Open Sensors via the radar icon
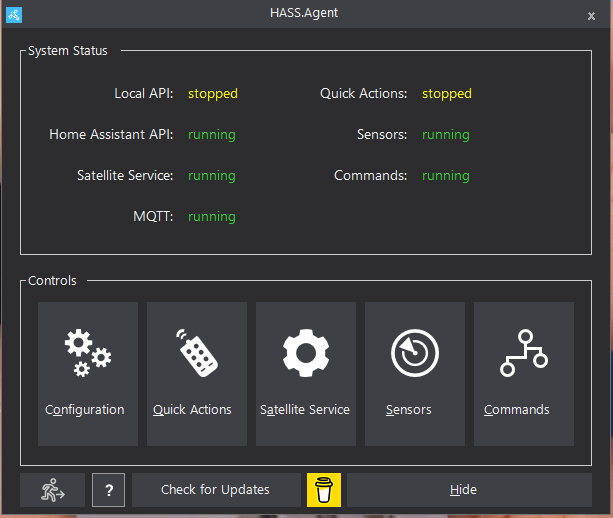 click(415, 374)
